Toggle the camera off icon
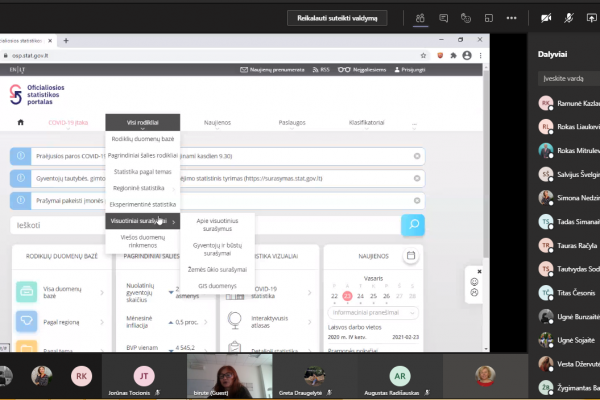The height and width of the screenshot is (400, 600). 546,18
